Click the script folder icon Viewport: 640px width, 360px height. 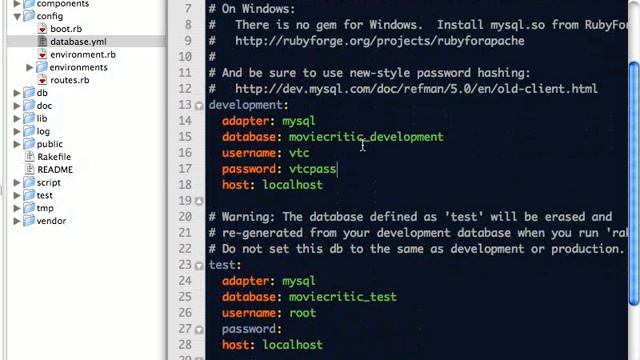click(29, 182)
